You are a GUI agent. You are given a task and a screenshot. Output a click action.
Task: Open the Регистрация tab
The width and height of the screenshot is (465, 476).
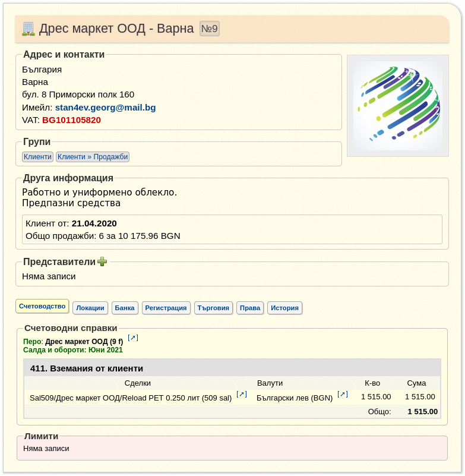tap(166, 308)
